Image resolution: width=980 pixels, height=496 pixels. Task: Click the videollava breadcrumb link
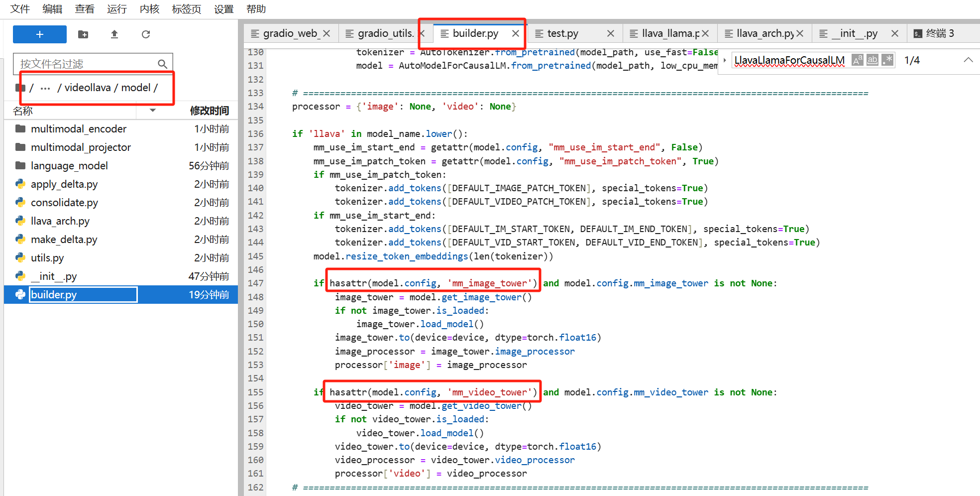pos(88,88)
